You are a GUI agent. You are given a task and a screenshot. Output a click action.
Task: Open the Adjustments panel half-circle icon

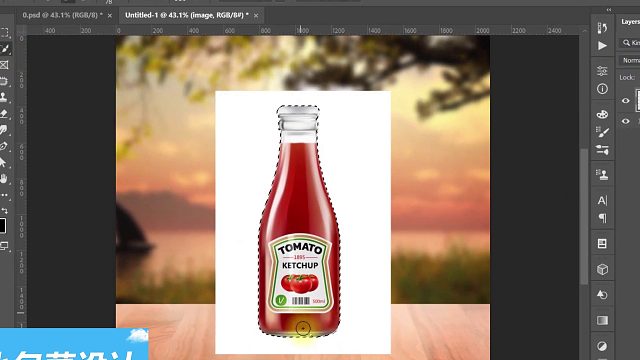coord(602,346)
